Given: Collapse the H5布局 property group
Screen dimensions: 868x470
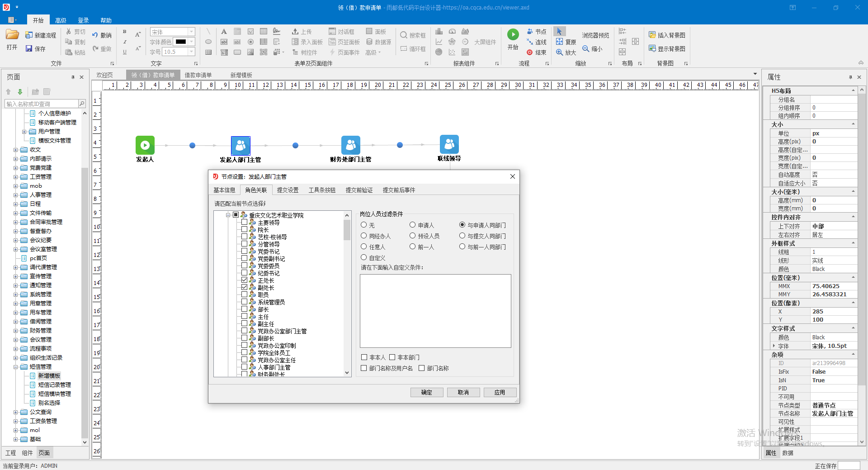Looking at the screenshot, I should pyautogui.click(x=853, y=90).
